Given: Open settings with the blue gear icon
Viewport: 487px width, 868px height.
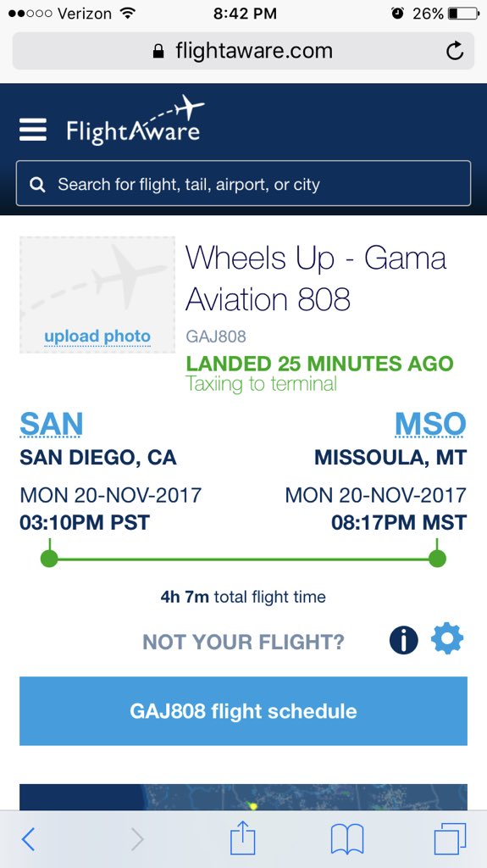Looking at the screenshot, I should (x=447, y=638).
